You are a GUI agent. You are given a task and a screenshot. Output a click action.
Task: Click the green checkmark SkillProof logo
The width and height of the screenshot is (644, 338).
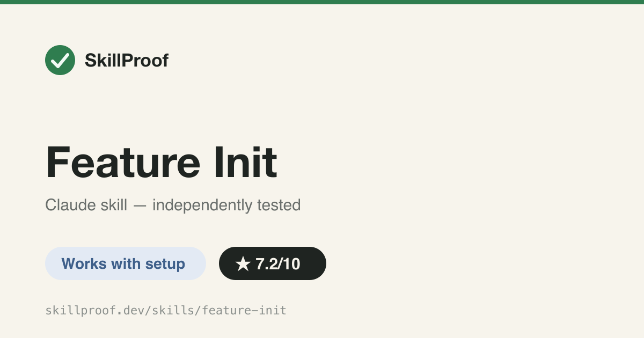click(60, 60)
